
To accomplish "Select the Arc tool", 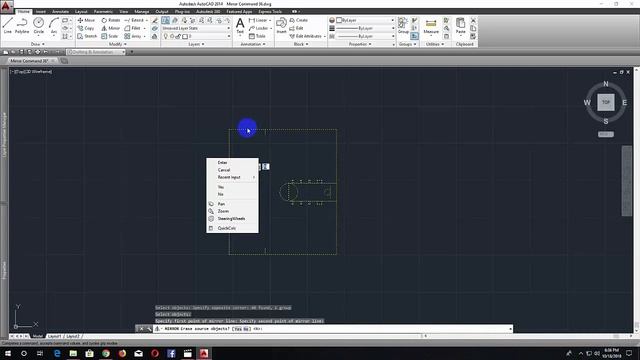I will pos(54,25).
